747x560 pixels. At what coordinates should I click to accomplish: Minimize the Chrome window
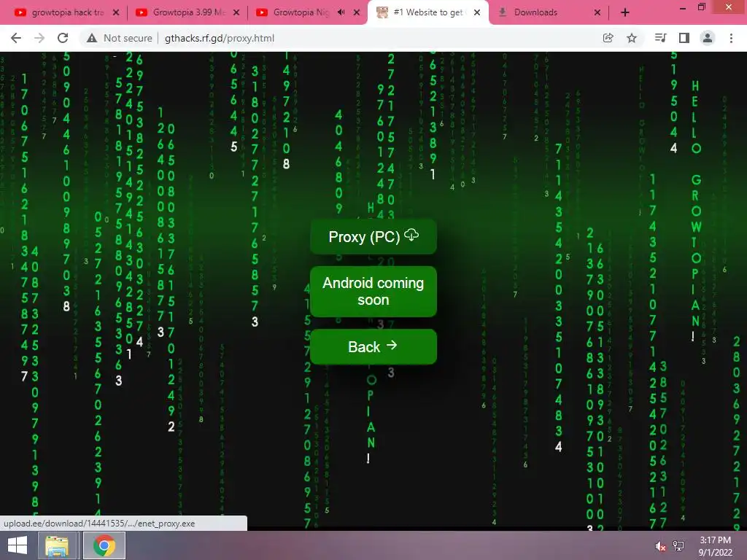pyautogui.click(x=682, y=7)
